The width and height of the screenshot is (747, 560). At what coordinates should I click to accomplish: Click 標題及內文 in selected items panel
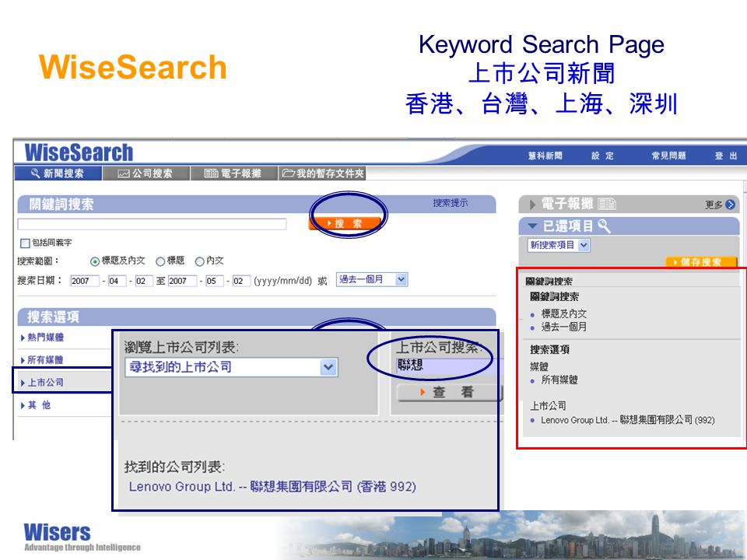563,313
